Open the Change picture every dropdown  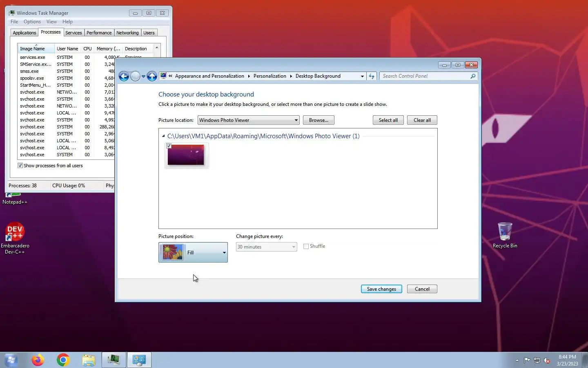point(266,247)
